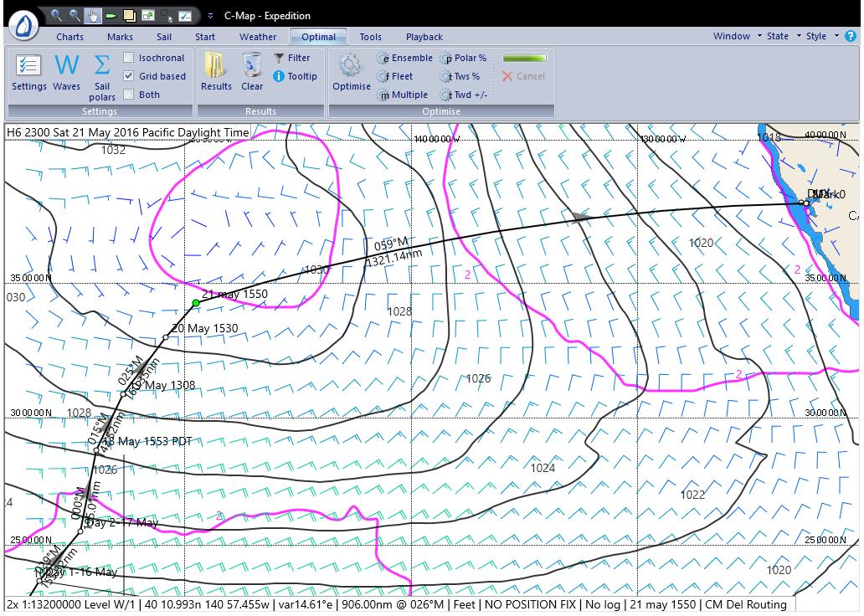Open the State dropdown
Image resolution: width=864 pixels, height=616 pixels.
783,36
